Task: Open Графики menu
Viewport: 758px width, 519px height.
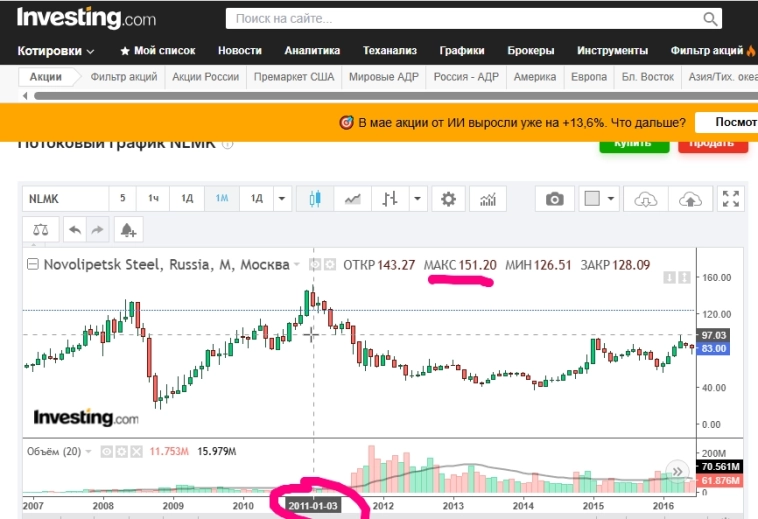Action: (462, 51)
